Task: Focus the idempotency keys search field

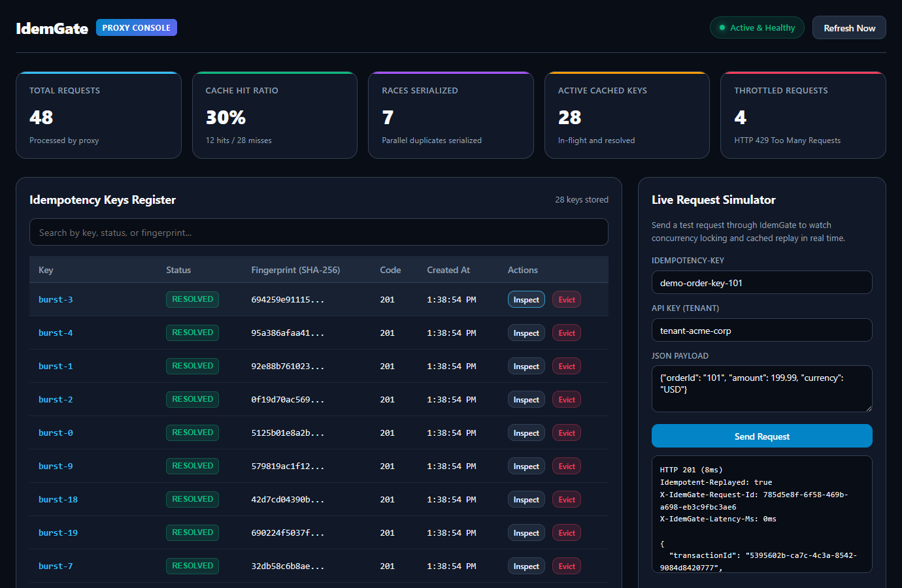Action: tap(319, 232)
